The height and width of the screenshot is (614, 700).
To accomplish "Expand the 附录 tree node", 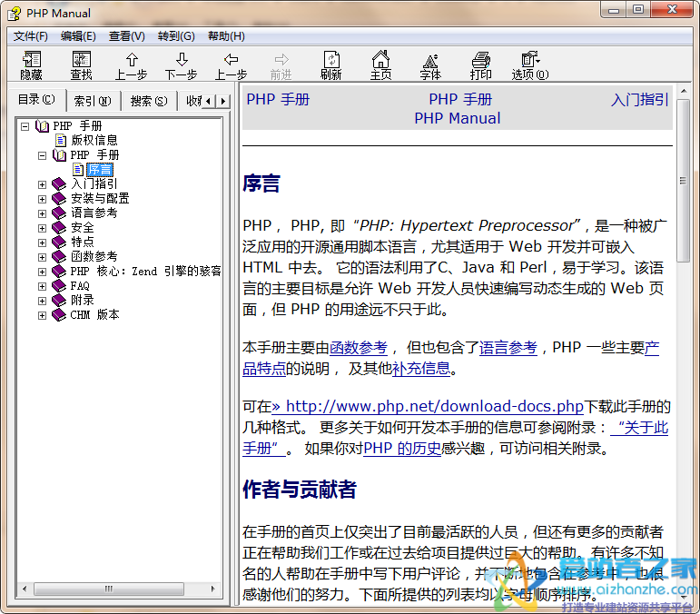I will (42, 301).
